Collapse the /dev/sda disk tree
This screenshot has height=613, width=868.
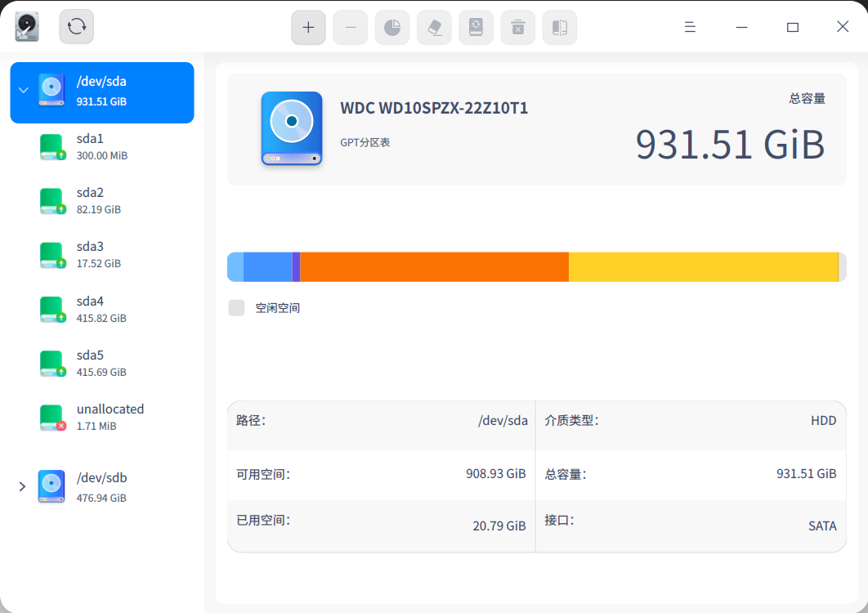22,90
